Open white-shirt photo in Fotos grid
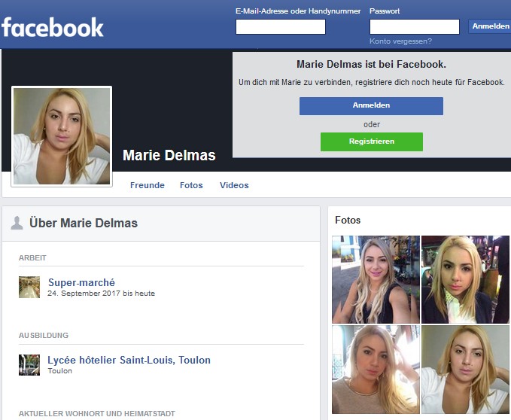The height and width of the screenshot is (420, 511). (x=465, y=370)
